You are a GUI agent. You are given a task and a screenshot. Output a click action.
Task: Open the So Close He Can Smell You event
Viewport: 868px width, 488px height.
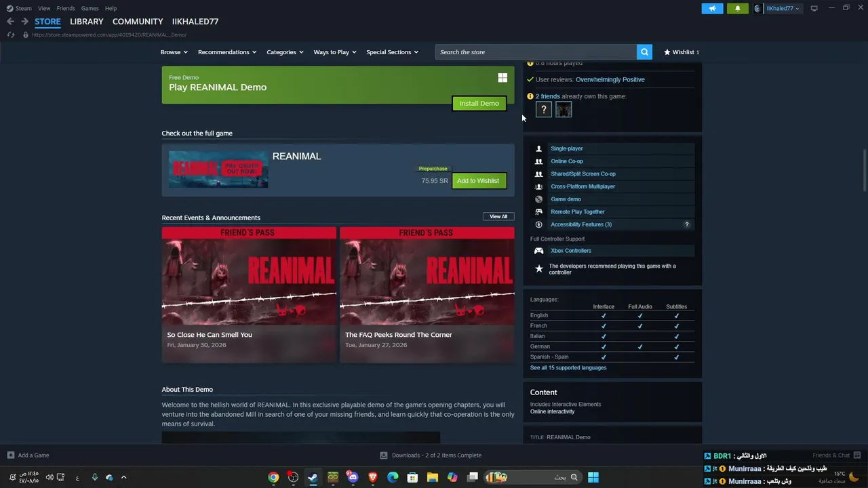(x=249, y=295)
